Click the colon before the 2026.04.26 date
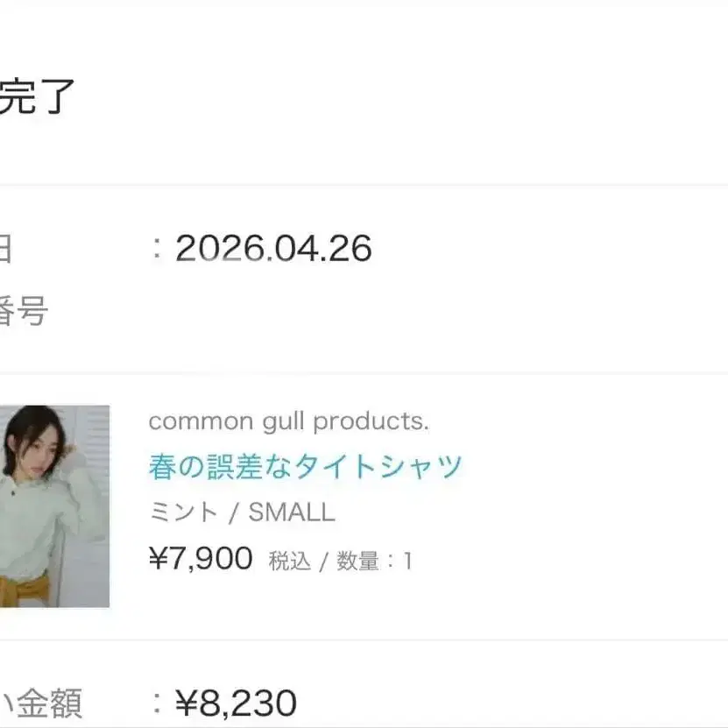Viewport: 728px width, 728px height. 158,249
